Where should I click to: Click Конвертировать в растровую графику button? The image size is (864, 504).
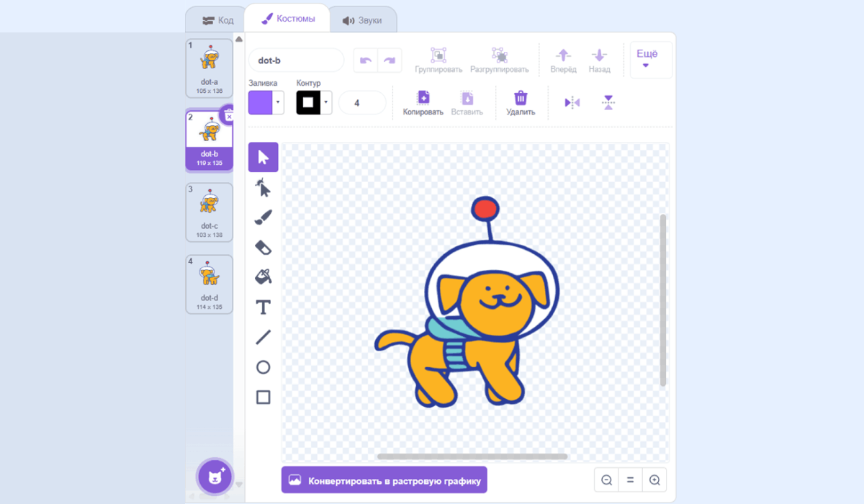384,480
